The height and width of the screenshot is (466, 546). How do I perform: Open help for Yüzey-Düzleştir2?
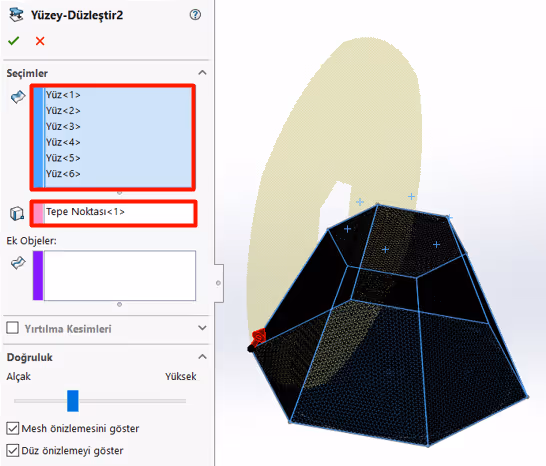coord(195,15)
